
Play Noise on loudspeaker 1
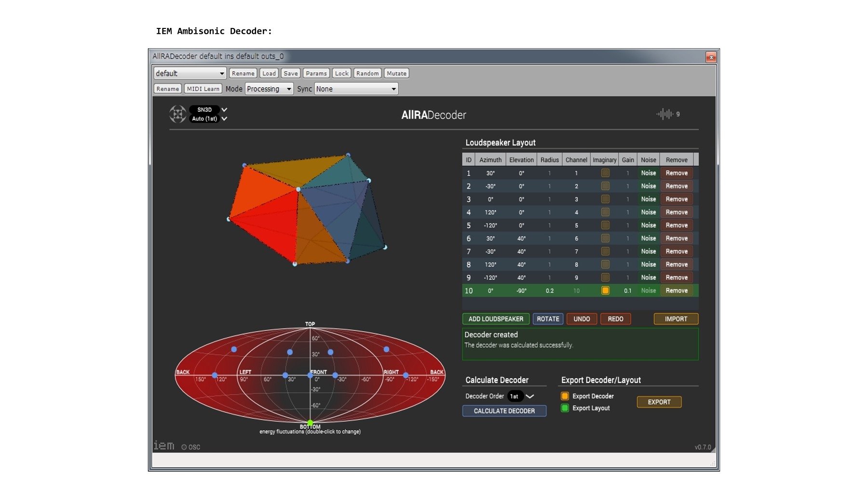pyautogui.click(x=648, y=173)
